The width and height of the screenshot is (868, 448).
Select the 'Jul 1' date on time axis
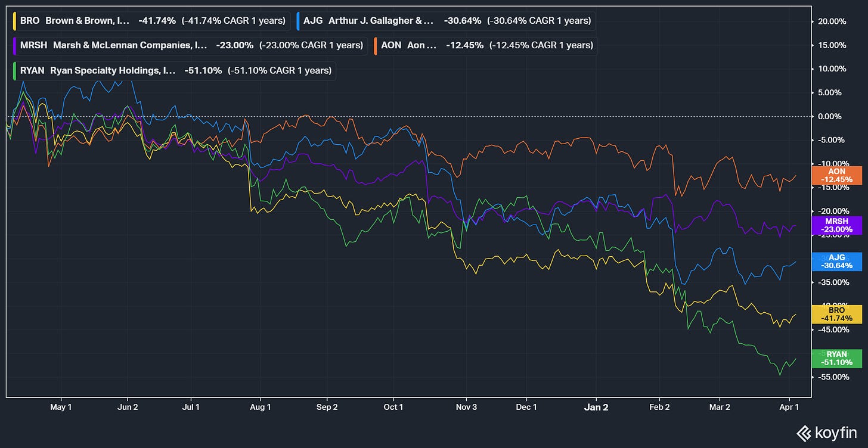(x=191, y=407)
